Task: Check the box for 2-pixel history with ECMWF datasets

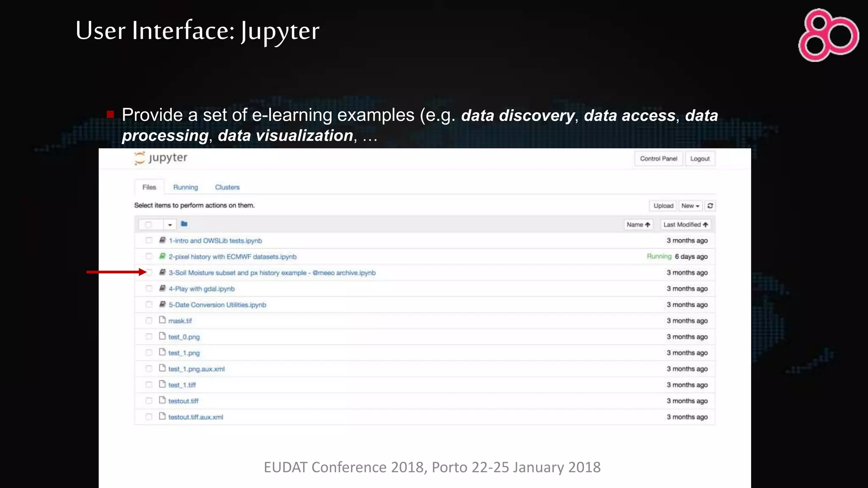Action: pos(149,257)
